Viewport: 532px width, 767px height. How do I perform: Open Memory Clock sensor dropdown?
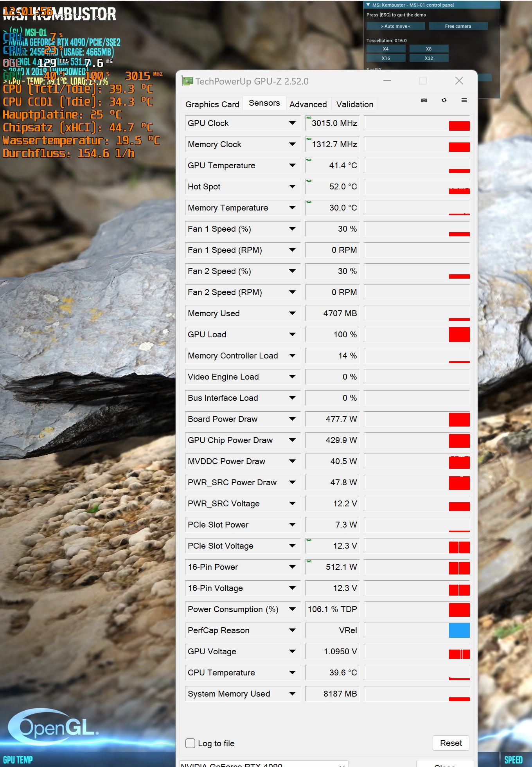292,144
